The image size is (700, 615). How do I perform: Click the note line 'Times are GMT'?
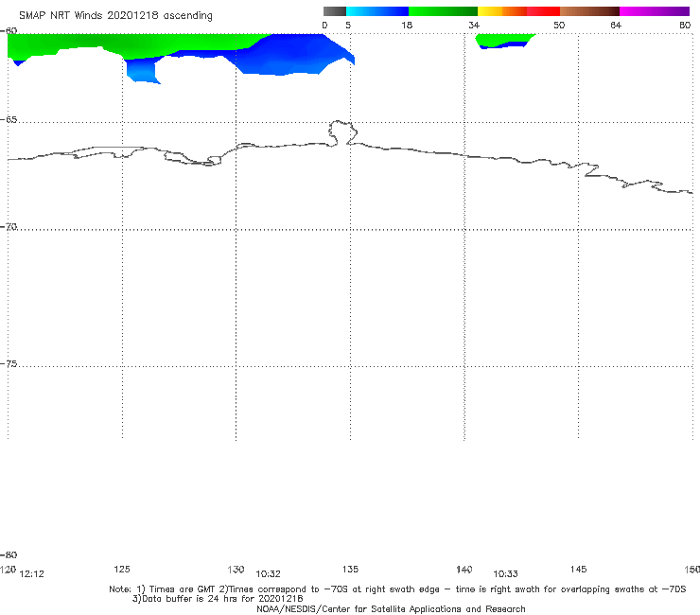[x=183, y=589]
